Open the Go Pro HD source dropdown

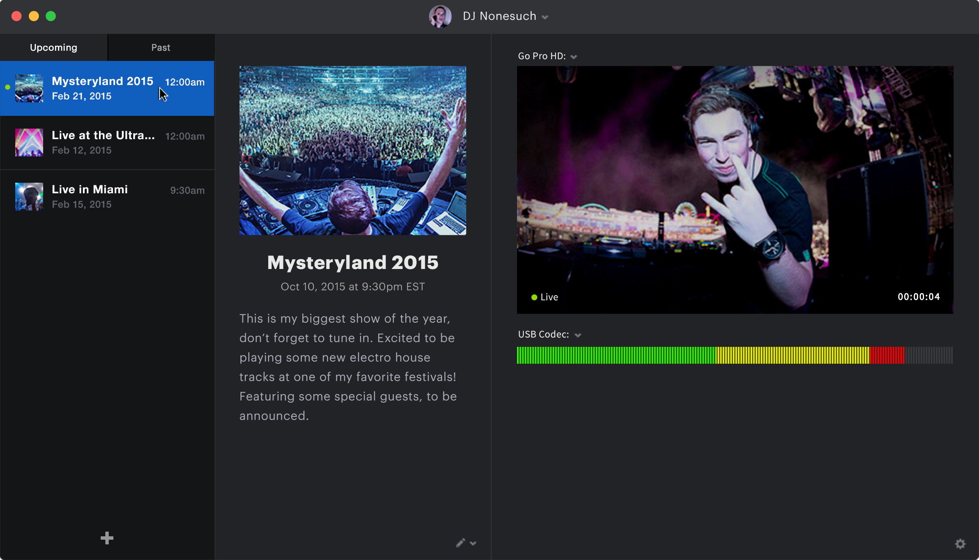point(574,57)
